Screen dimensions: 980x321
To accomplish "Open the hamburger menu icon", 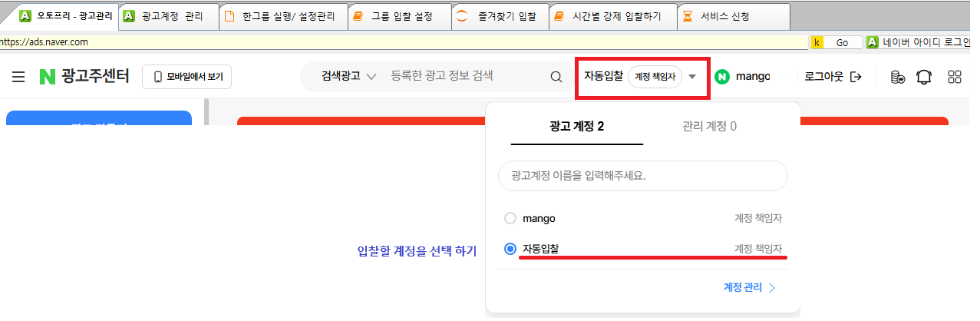I will [18, 77].
